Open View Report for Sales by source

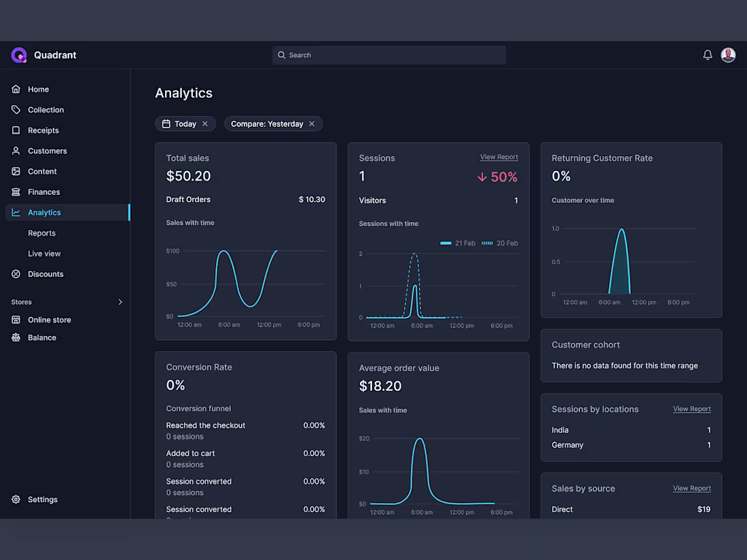click(691, 488)
